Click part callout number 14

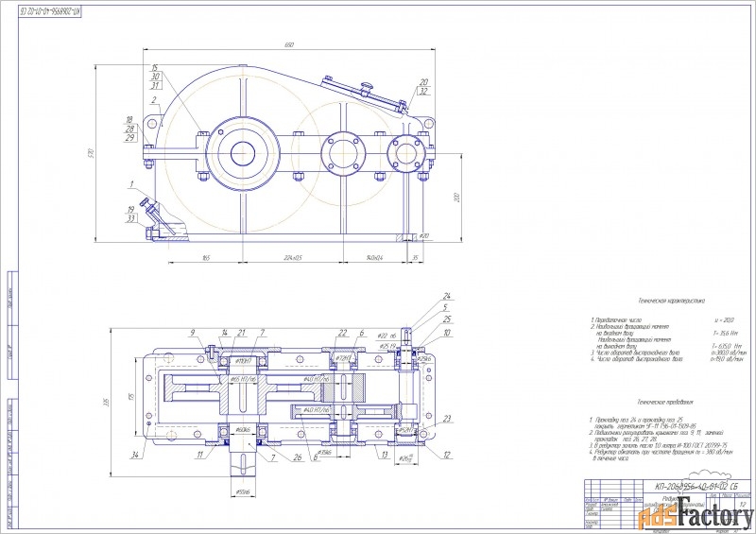pos(224,333)
